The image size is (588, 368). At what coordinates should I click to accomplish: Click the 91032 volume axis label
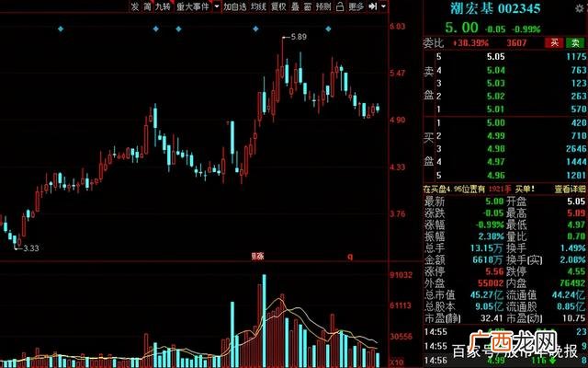401,275
